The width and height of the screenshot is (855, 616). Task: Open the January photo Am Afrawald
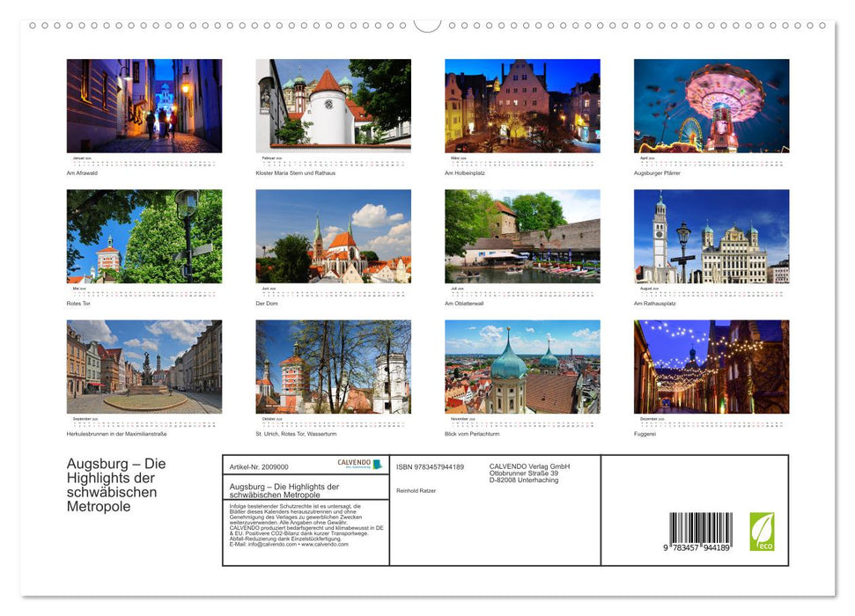point(144,105)
